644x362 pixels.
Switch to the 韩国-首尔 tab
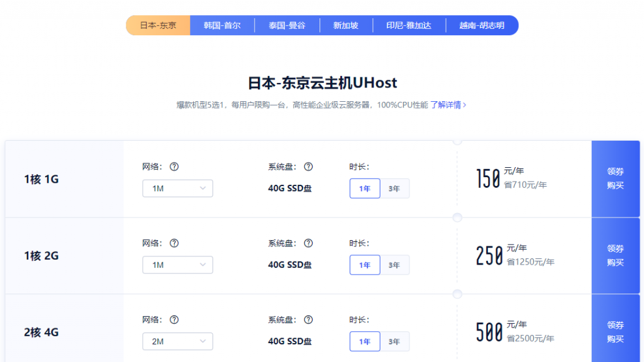(x=222, y=25)
